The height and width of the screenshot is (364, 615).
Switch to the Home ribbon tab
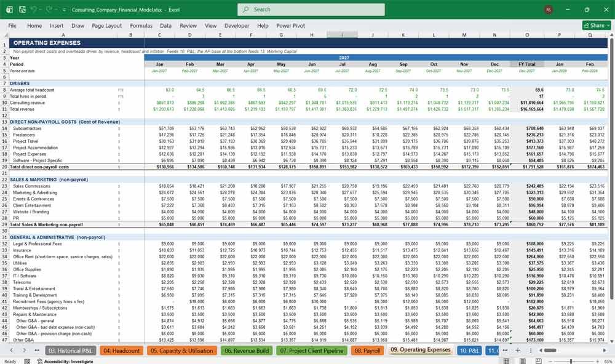[34, 25]
